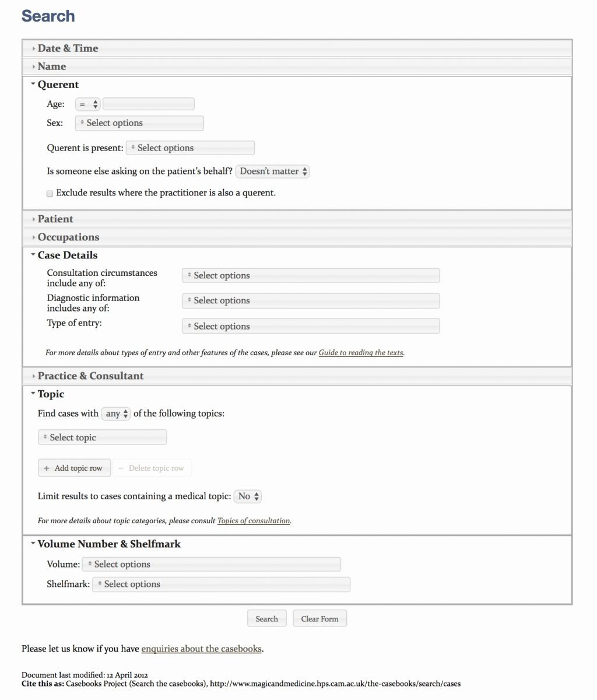Collapse the Querent section
The height and width of the screenshot is (700, 597).
[x=58, y=85]
